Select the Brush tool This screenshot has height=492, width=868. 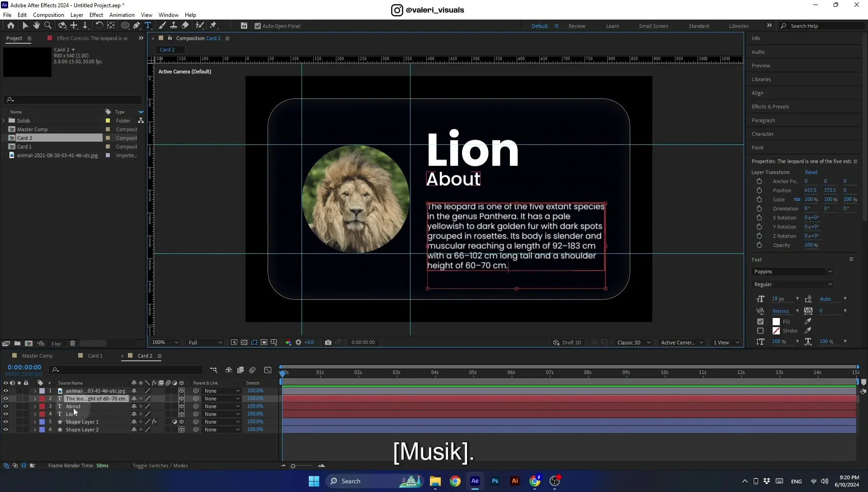(x=162, y=26)
